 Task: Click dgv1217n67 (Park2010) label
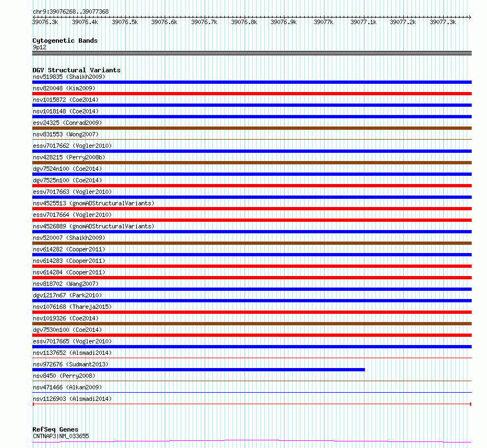pyautogui.click(x=67, y=295)
